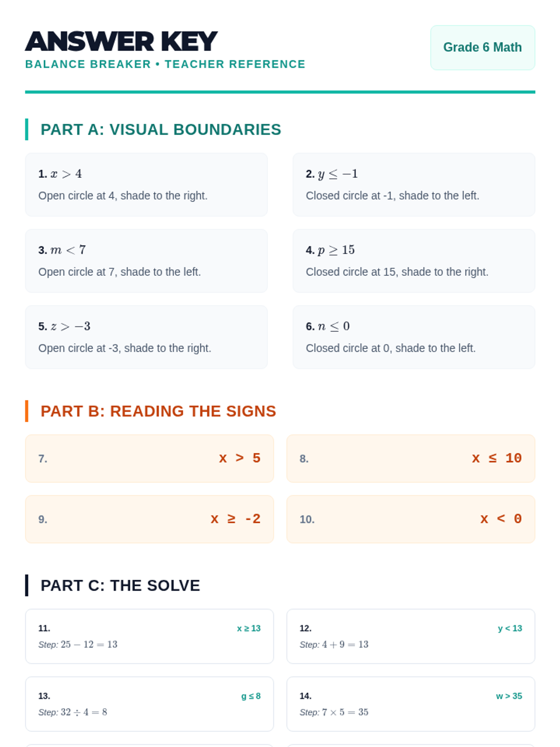This screenshot has height=747, width=560.
Task: Select answer card 5 with z > −3
Action: click(x=146, y=337)
